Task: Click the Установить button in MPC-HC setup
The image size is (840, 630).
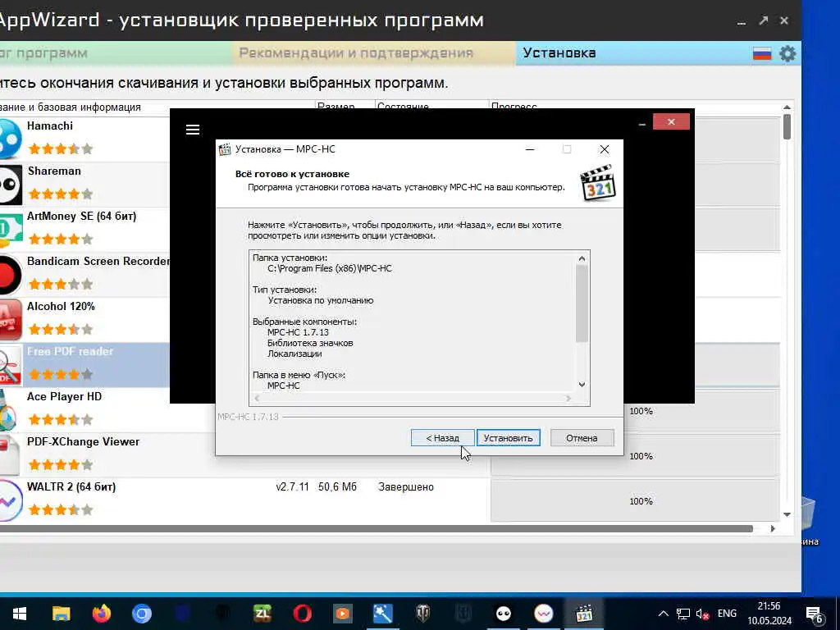Action: pyautogui.click(x=508, y=438)
